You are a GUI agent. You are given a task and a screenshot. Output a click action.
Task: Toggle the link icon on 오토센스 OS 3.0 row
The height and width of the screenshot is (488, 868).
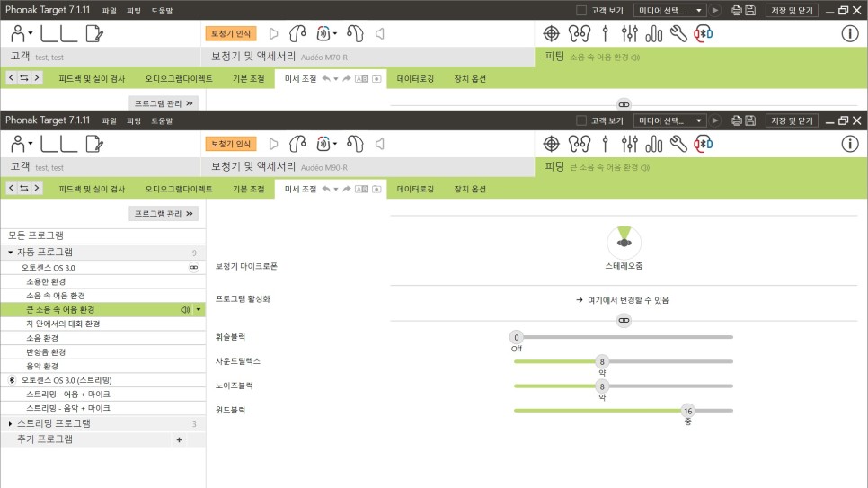(x=194, y=268)
